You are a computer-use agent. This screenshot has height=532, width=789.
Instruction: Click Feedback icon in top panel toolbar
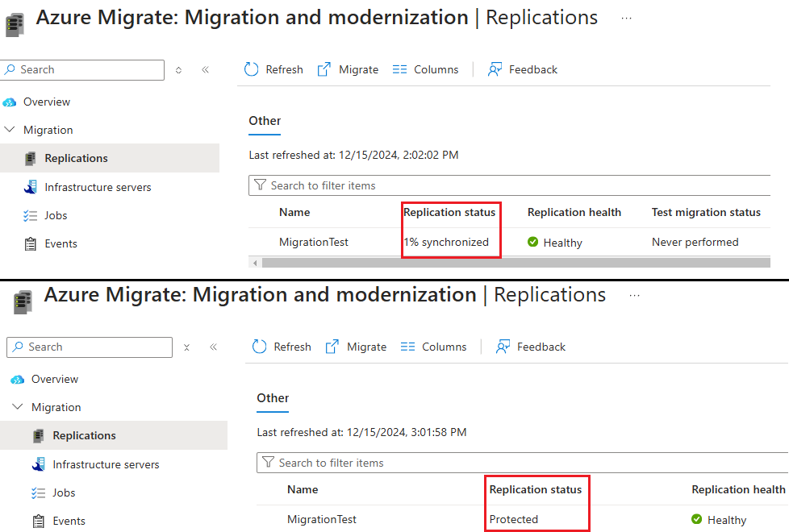495,69
